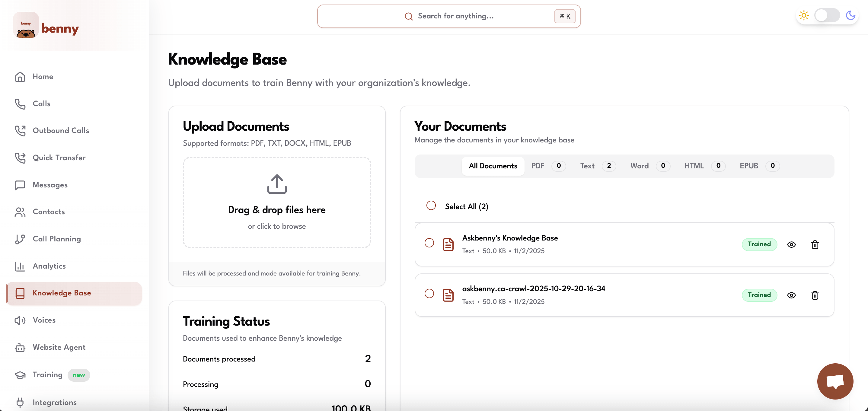
Task: Open Voices speaker icon
Action: [x=20, y=320]
